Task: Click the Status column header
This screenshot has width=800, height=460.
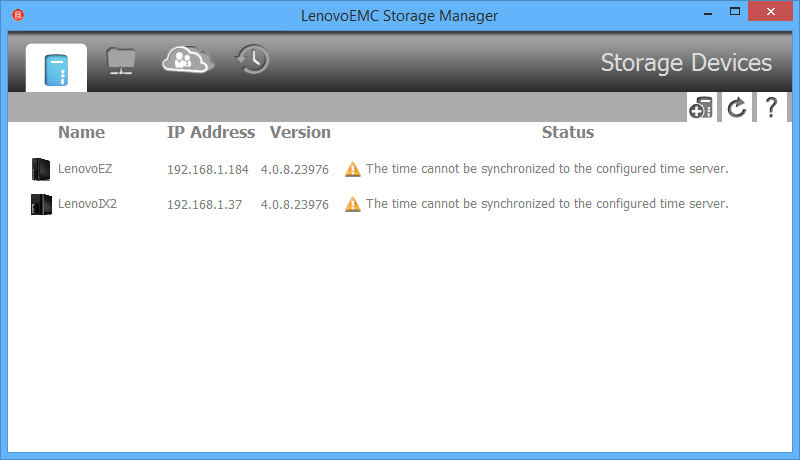Action: [567, 132]
